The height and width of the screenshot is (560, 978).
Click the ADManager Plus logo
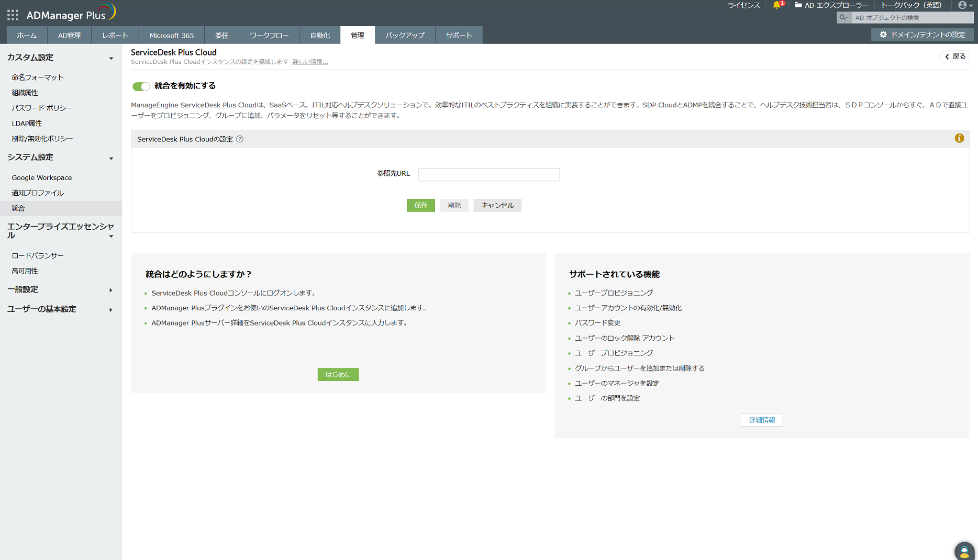(71, 14)
